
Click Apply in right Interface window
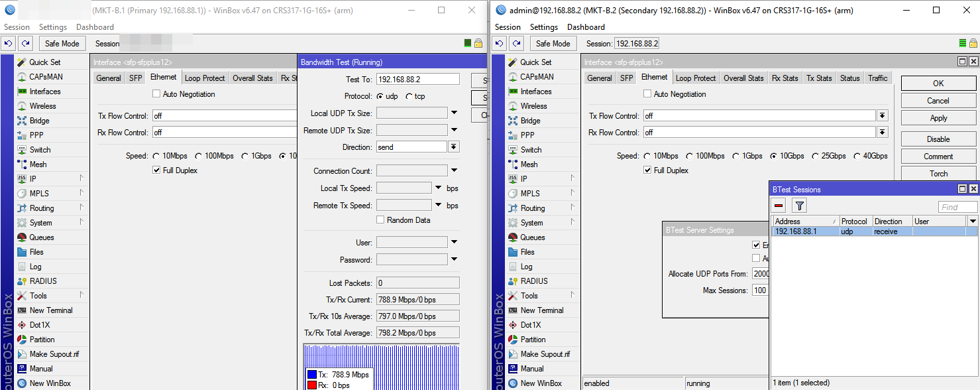tap(938, 118)
